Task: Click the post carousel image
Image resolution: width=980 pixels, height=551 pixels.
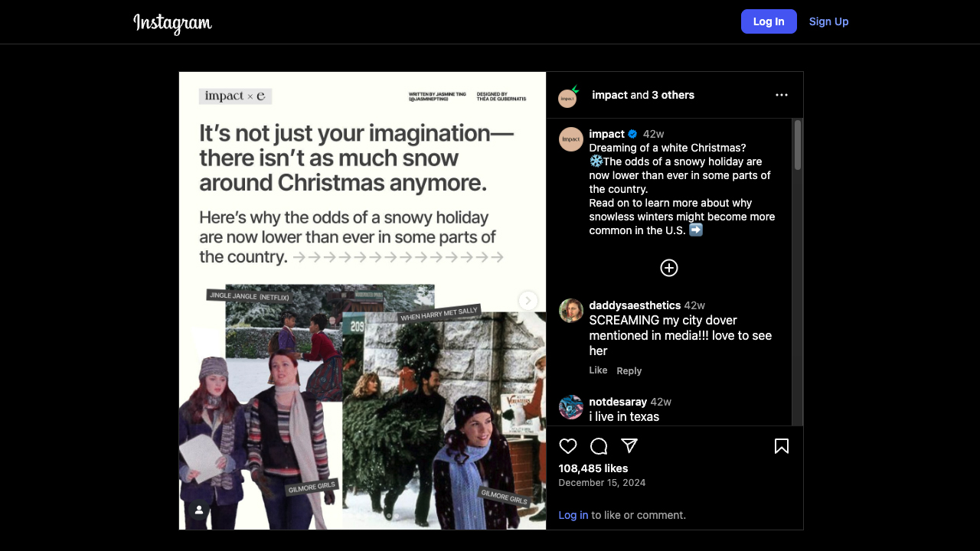Action: pyautogui.click(x=362, y=301)
